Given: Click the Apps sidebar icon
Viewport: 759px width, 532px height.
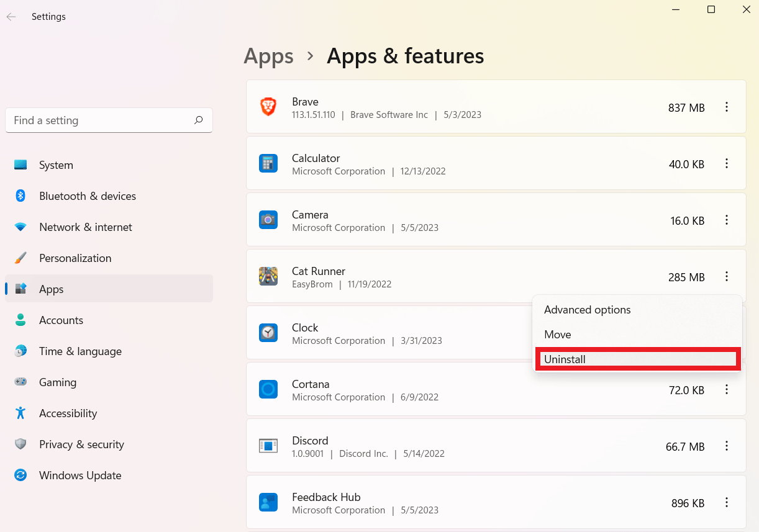Looking at the screenshot, I should coord(20,289).
